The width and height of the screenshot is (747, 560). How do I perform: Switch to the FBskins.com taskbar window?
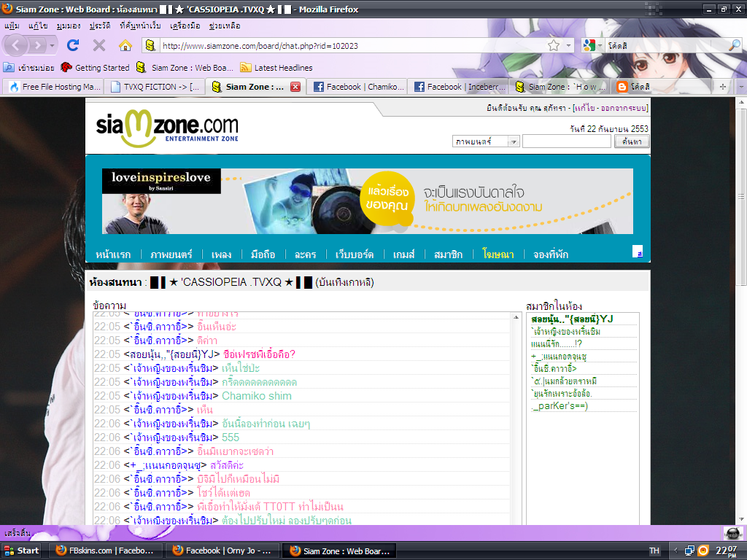(107, 551)
